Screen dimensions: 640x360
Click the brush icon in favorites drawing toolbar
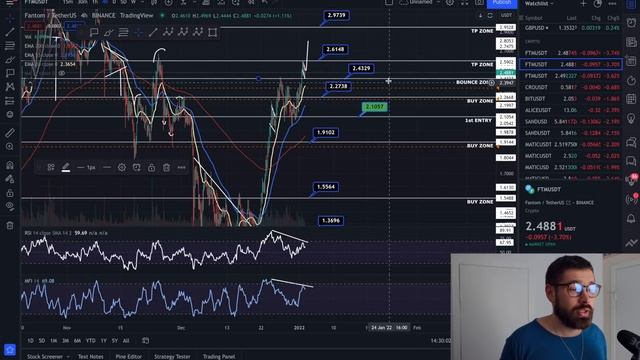pos(109,32)
